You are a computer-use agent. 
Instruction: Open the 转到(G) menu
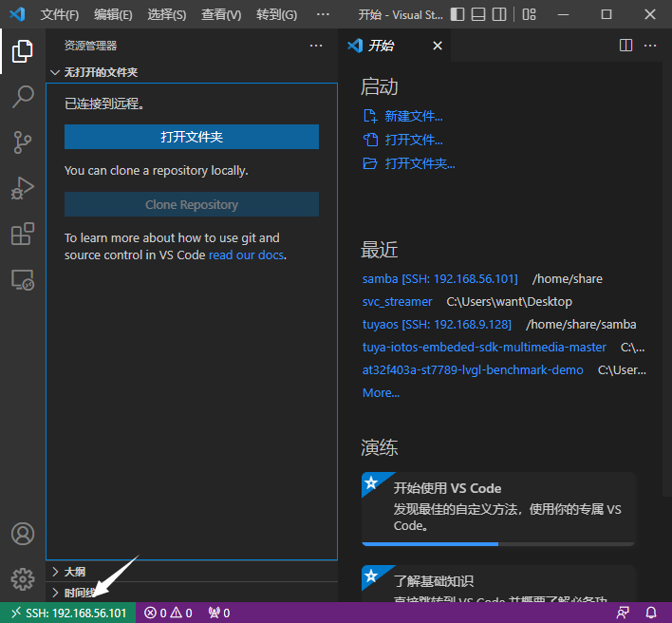coord(276,15)
